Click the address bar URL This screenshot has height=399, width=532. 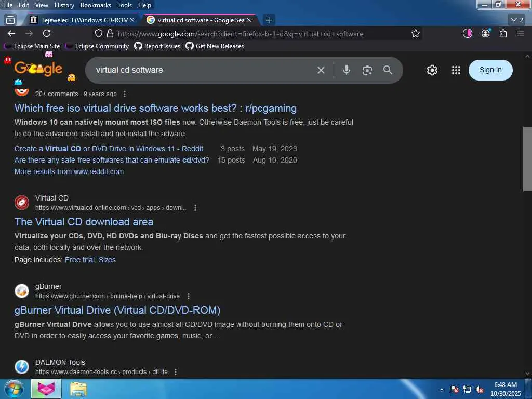[x=241, y=34]
